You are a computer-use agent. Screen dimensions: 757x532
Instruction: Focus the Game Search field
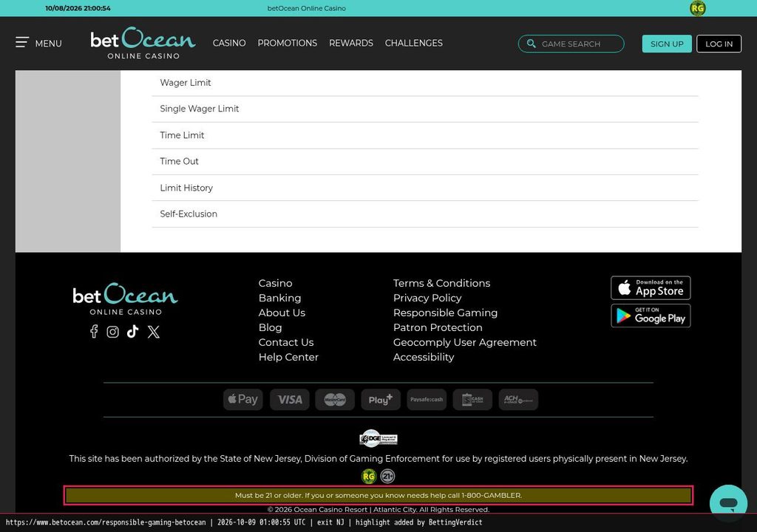point(571,44)
